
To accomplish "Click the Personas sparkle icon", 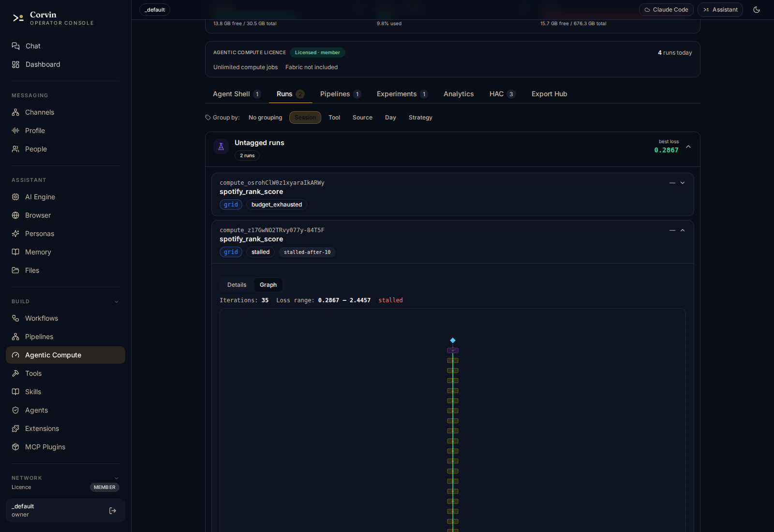I will click(x=15, y=234).
